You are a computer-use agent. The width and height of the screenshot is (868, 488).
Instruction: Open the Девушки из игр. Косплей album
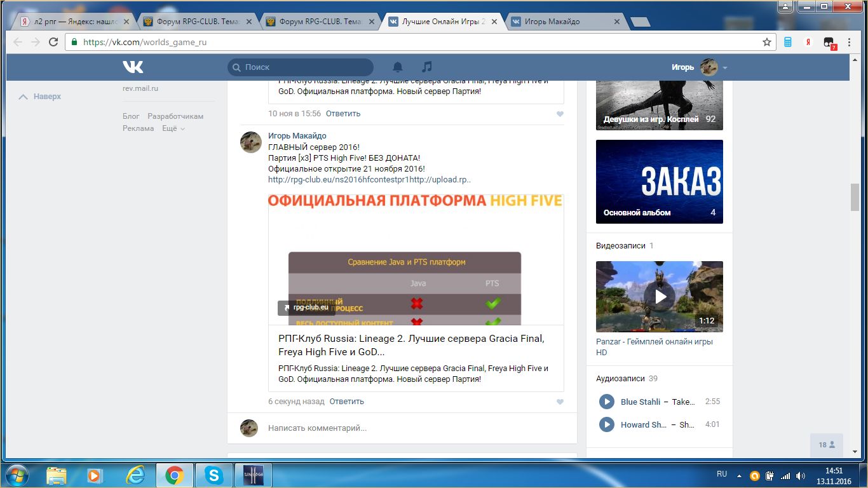(660, 105)
